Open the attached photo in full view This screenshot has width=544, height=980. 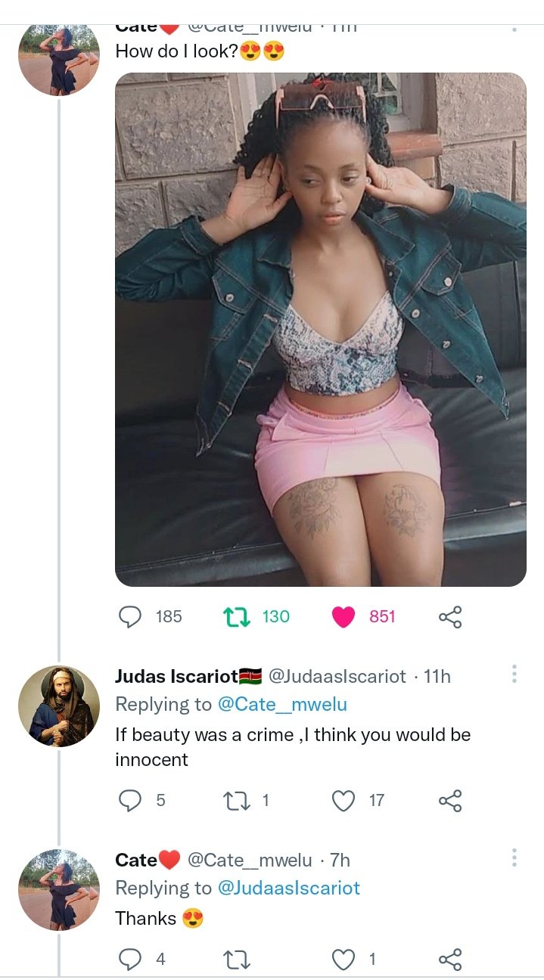point(320,330)
